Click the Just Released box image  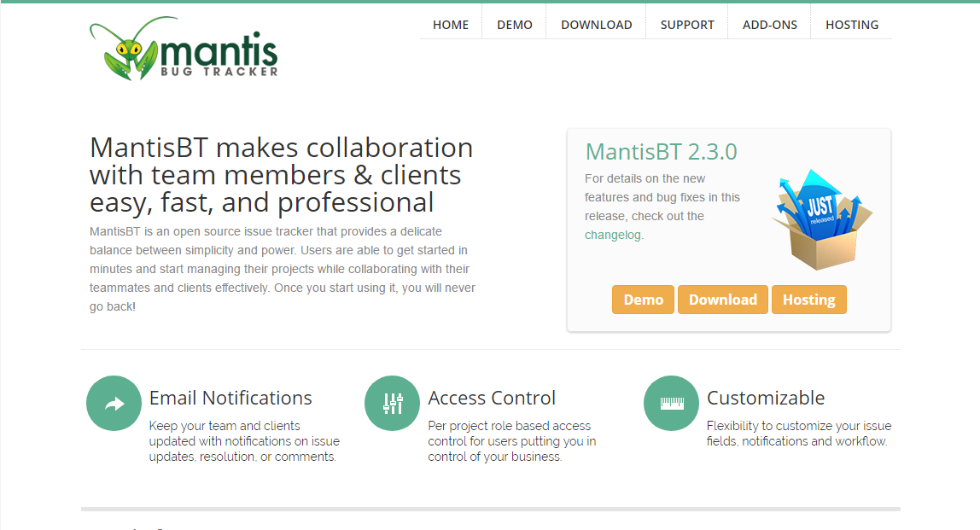click(820, 218)
